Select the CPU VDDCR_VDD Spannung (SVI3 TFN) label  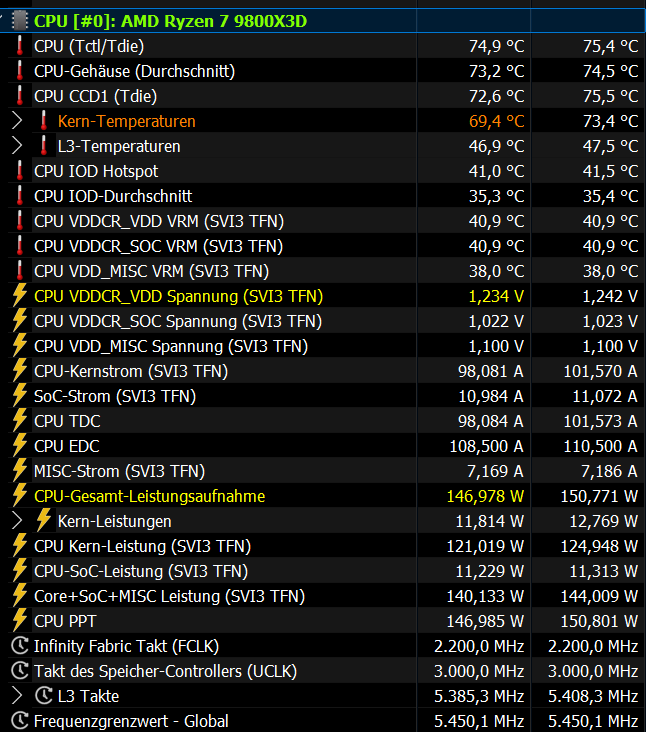pyautogui.click(x=178, y=296)
